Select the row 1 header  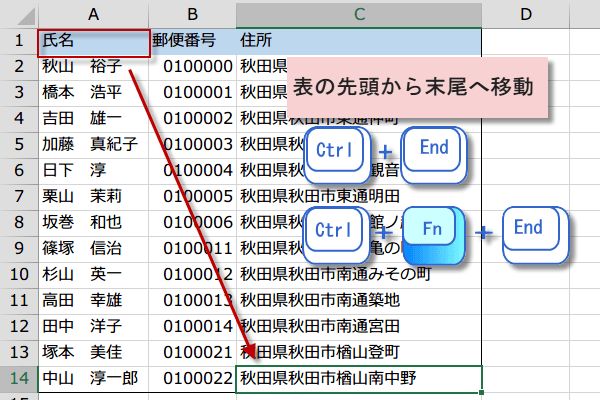pyautogui.click(x=17, y=42)
